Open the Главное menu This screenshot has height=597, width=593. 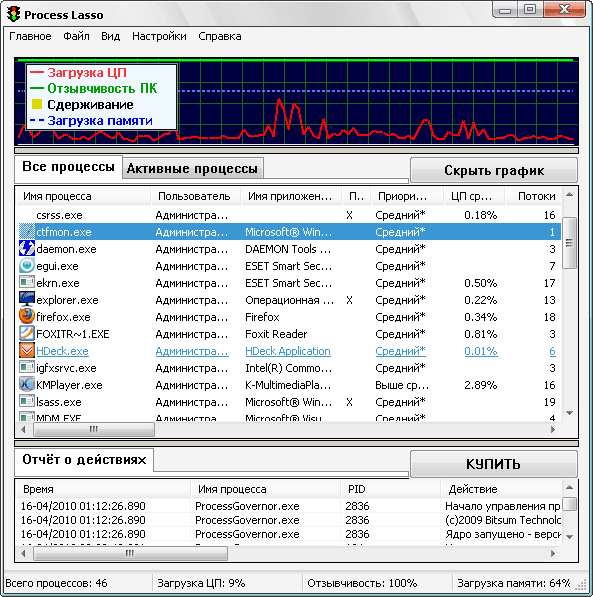[x=30, y=37]
